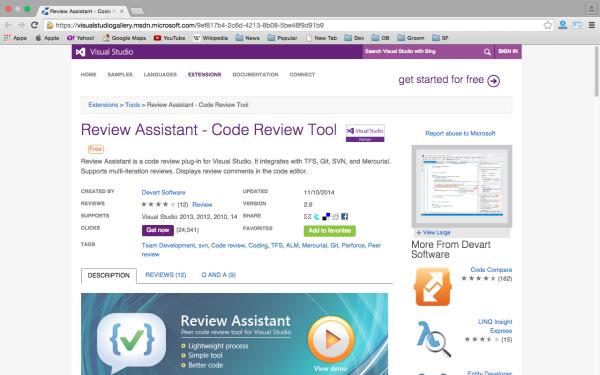Open the DOCUMENTATION menu item
Viewport: 600px width, 375px height.
pos(255,75)
